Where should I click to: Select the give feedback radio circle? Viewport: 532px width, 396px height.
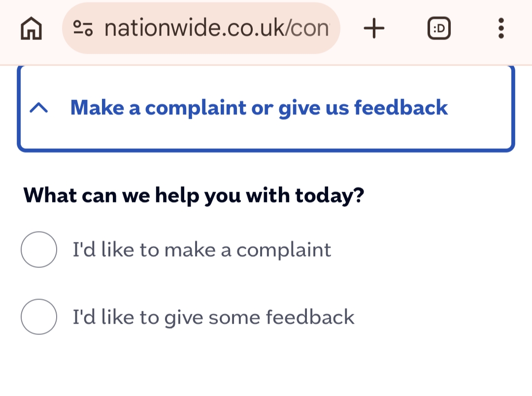[38, 317]
